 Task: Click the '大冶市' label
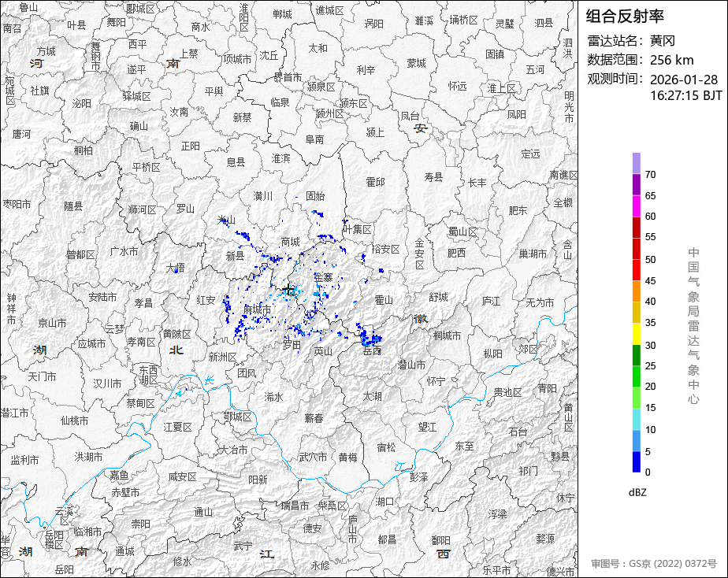pos(233,450)
